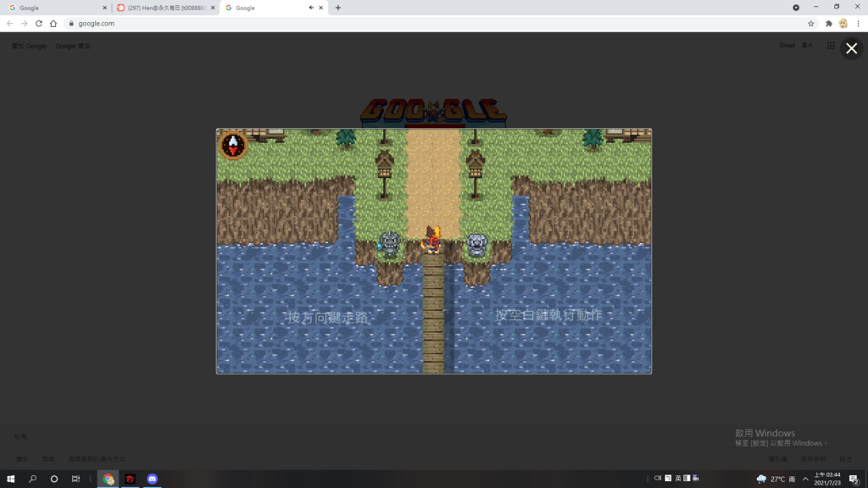
Task: Close the first Google tab
Action: (104, 8)
